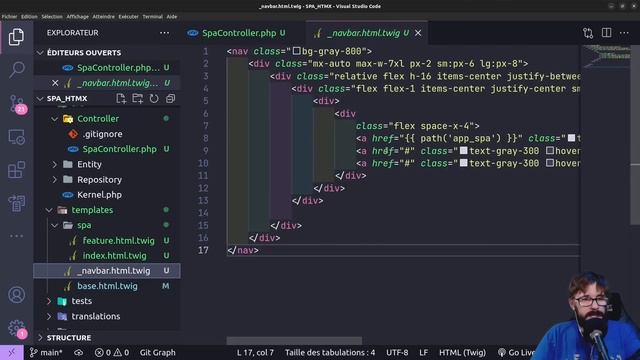Viewport: 640px width, 360px height.
Task: Open the Explorer view in activity bar
Action: 16,37
